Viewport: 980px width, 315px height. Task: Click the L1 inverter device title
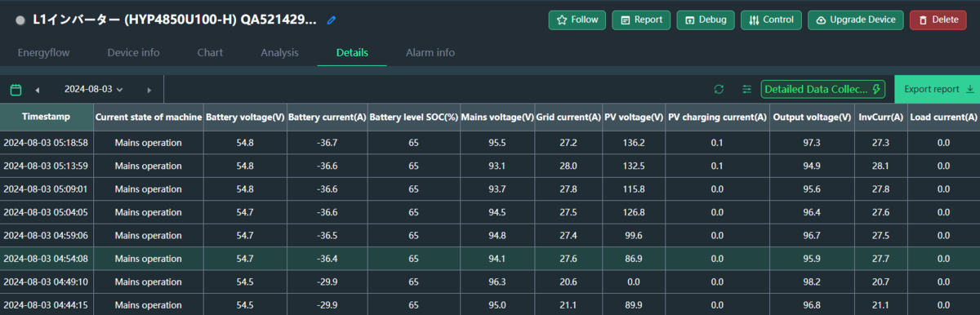point(175,20)
